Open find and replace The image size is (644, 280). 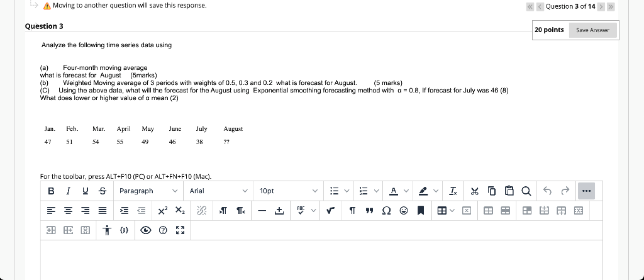click(x=526, y=191)
